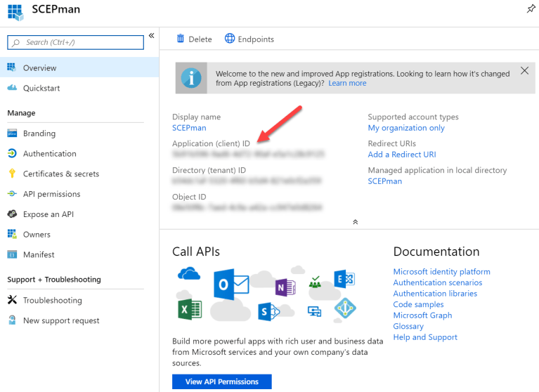Open Microsoft identity platform link
The width and height of the screenshot is (539, 392).
[x=442, y=272]
